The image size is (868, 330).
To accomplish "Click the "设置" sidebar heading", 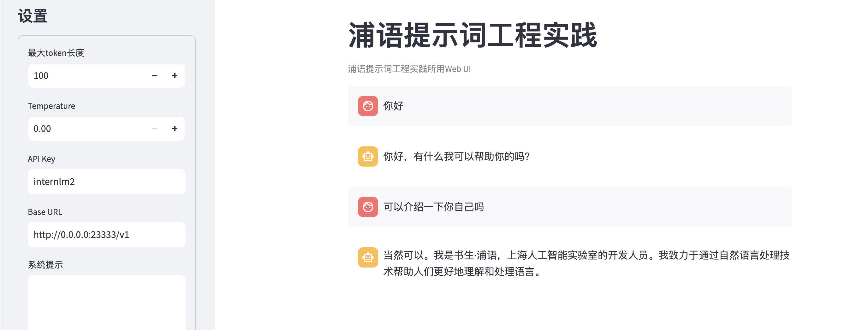I will coord(33,16).
